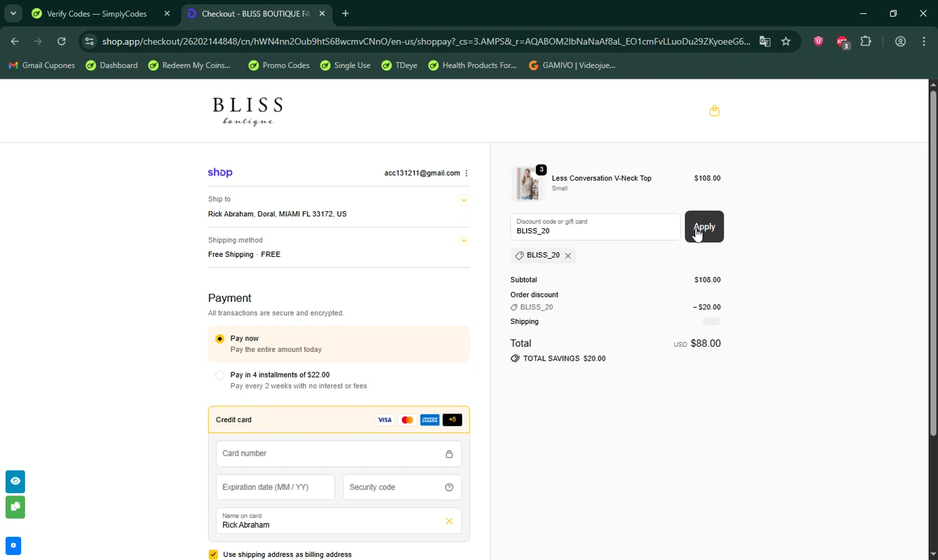Open Gmail Cupones bookmark
Image resolution: width=938 pixels, height=560 pixels.
click(x=42, y=65)
